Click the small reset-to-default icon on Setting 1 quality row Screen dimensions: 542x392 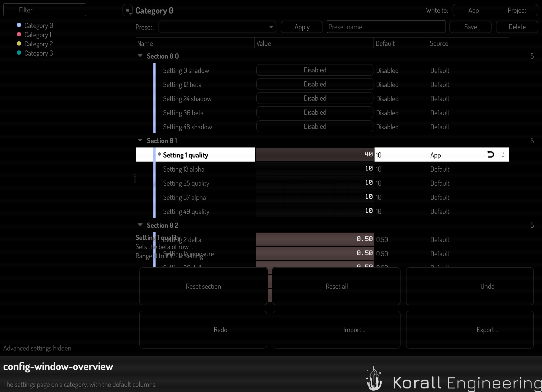pyautogui.click(x=503, y=155)
